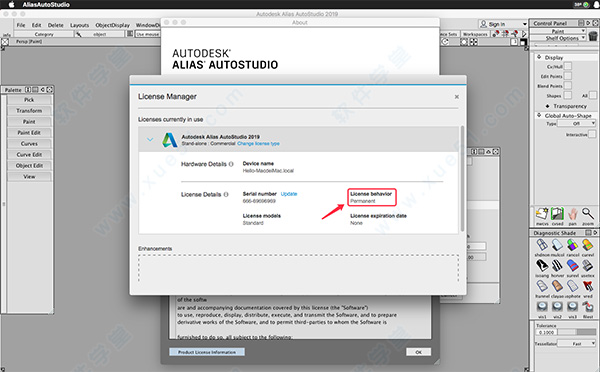The height and width of the screenshot is (372, 600).
Task: Click OK in the About window
Action: tap(419, 352)
